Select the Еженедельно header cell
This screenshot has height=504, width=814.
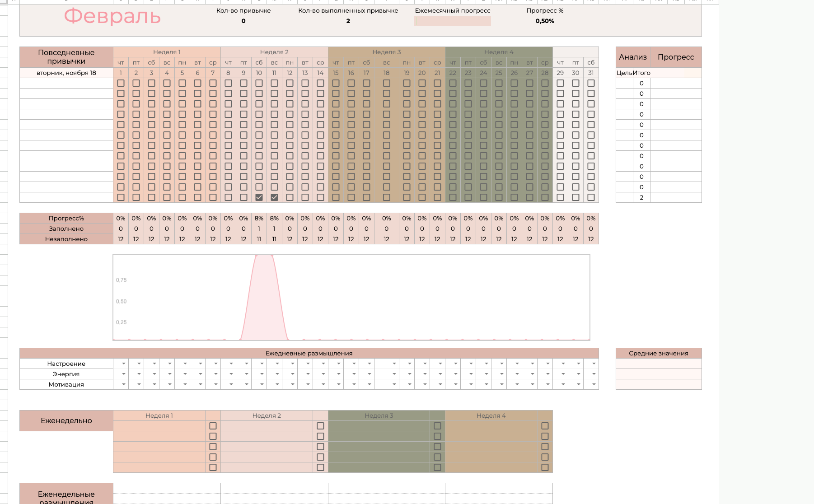click(66, 420)
